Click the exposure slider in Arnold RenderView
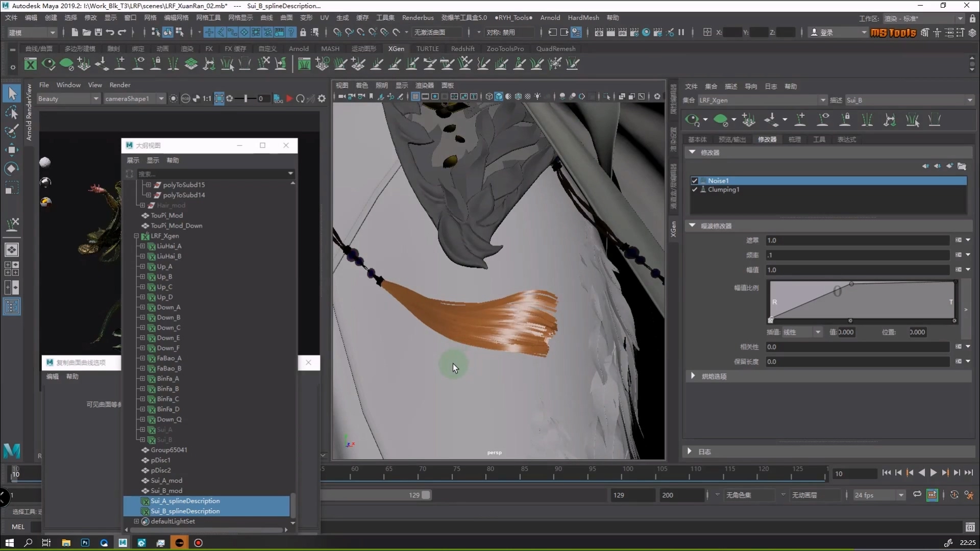Screen dimensions: 980x551 point(246,98)
